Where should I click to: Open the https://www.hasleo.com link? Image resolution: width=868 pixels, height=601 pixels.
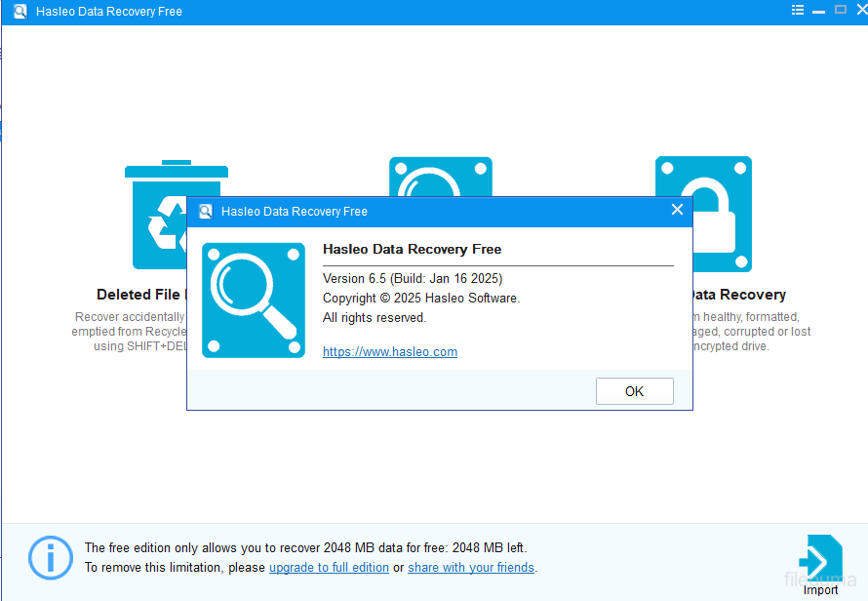390,352
